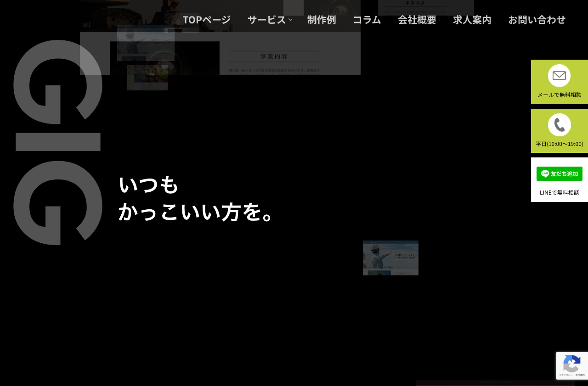Image resolution: width=588 pixels, height=386 pixels.
Task: Visit the 求人案内 page
Action: coord(472,19)
